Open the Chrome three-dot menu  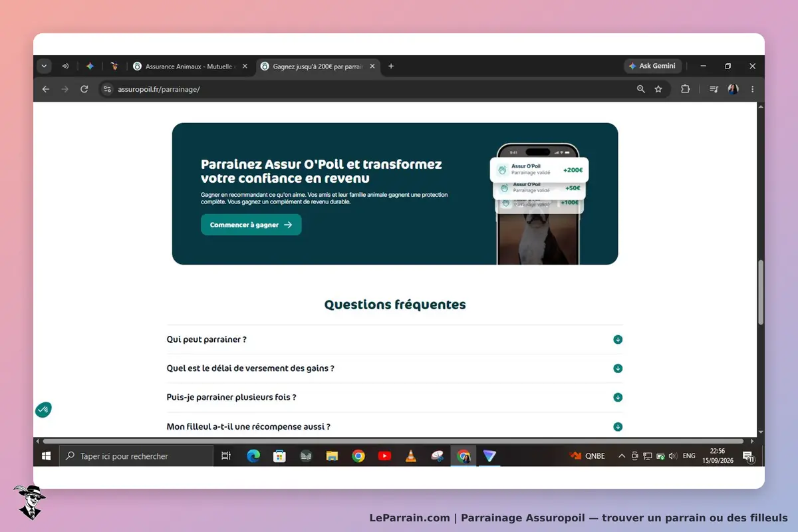(x=753, y=89)
